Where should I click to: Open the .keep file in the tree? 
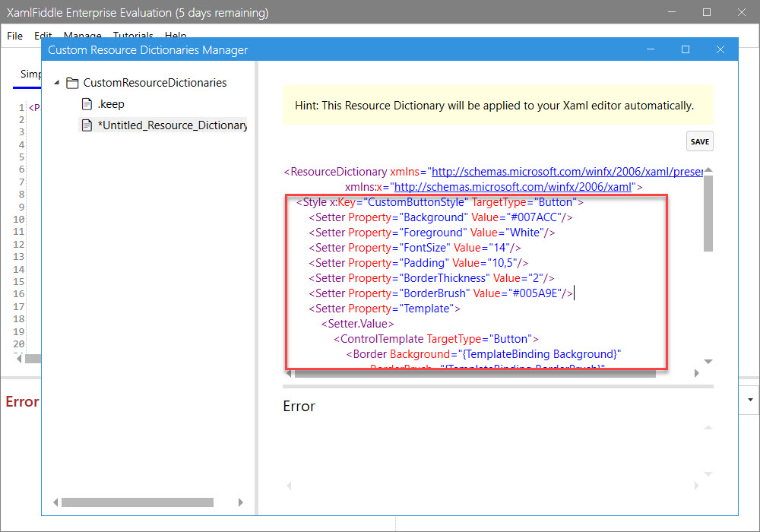click(x=111, y=103)
